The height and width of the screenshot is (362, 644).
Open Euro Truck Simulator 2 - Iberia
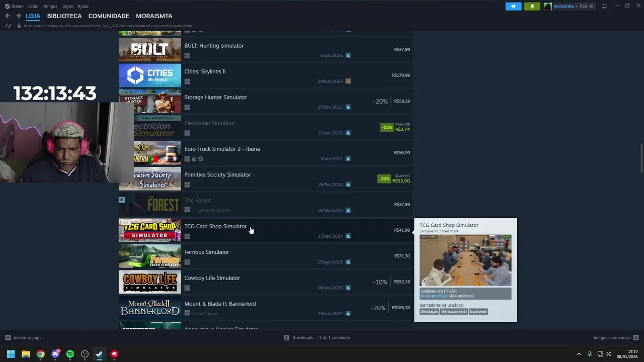point(266,153)
